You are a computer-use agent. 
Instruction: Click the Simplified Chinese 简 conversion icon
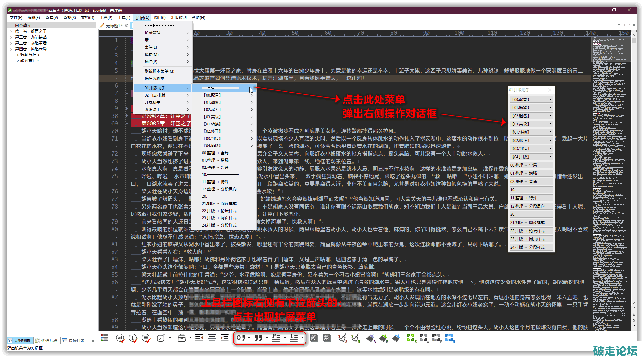[x=314, y=338]
